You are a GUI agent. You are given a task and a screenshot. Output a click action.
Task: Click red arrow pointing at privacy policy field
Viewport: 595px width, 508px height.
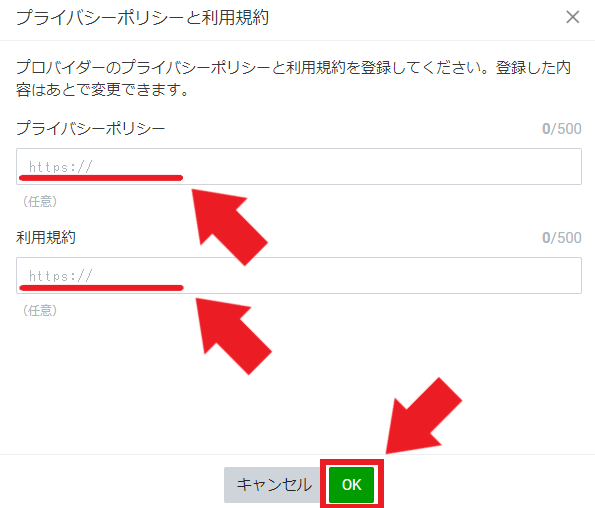pos(229,226)
